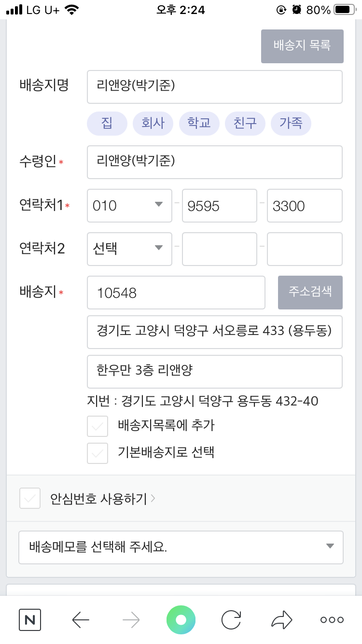Open the three-dot more menu

click(332, 619)
